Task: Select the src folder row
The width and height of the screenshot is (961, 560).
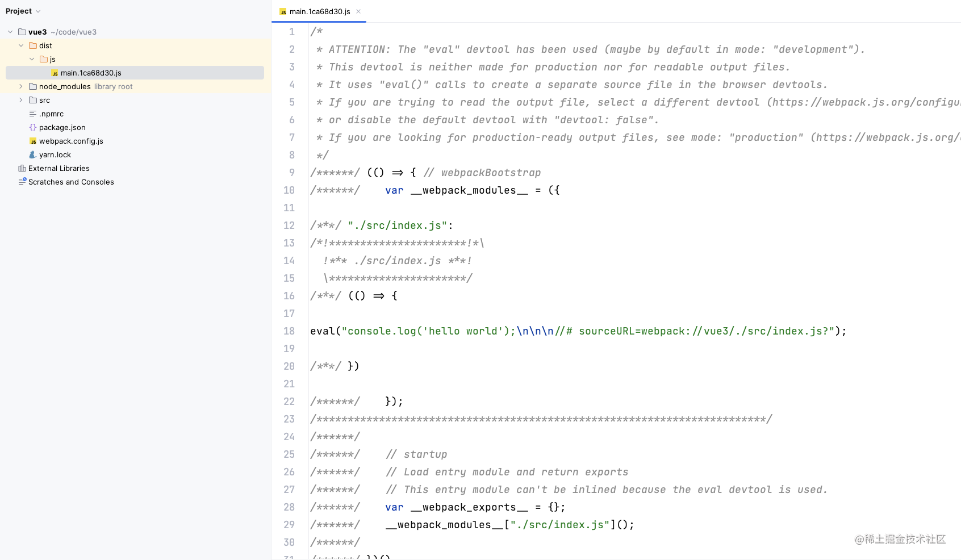Action: tap(135, 100)
